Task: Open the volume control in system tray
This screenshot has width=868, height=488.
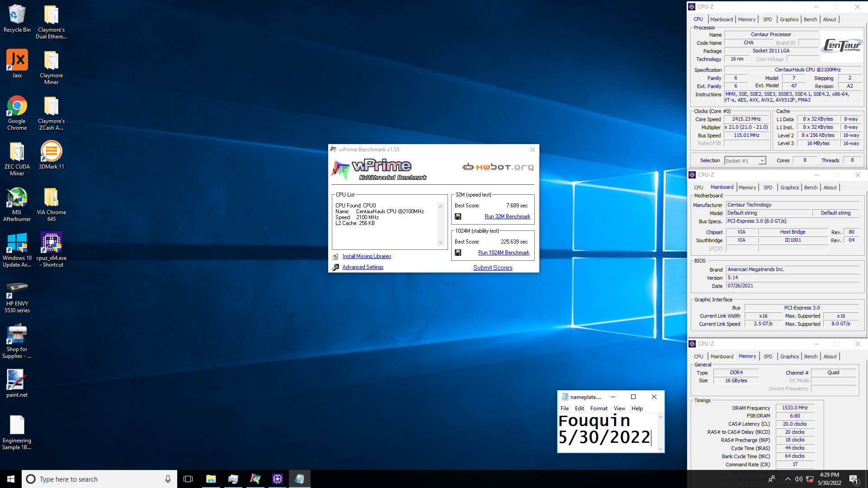Action: tap(798, 479)
